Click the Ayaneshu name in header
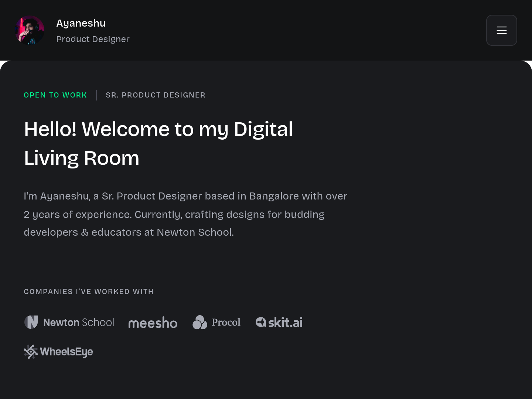This screenshot has width=532, height=399. 81,23
